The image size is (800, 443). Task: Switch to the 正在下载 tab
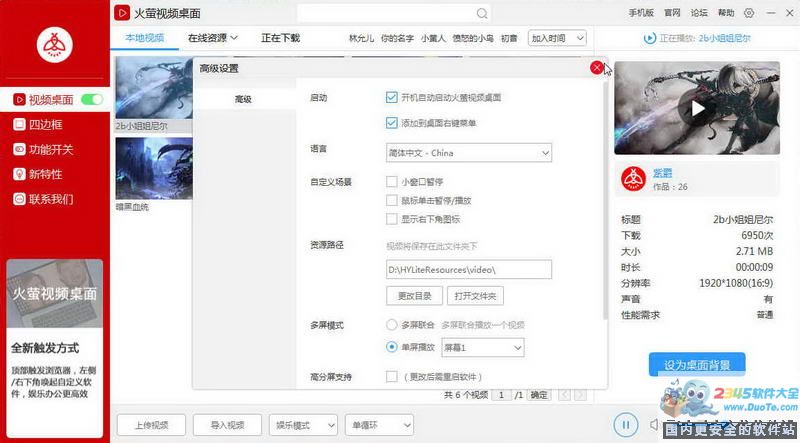280,38
